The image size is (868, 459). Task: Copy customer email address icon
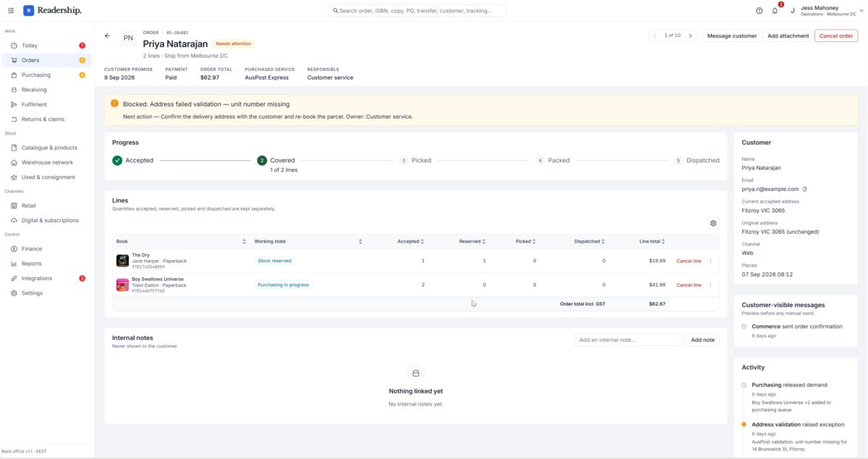coord(805,189)
